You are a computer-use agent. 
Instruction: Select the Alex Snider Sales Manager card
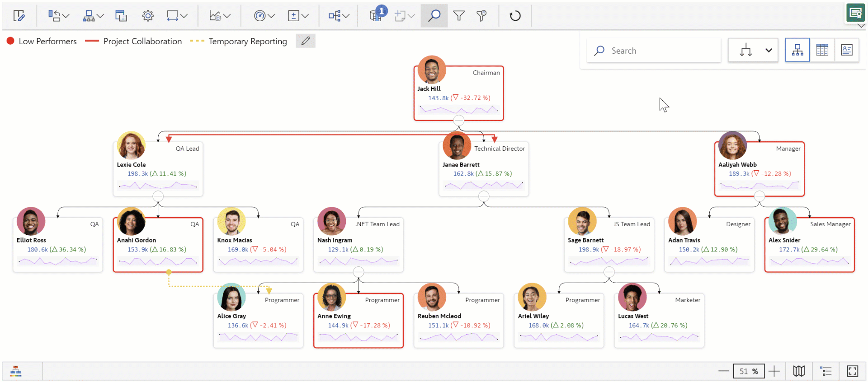(809, 249)
